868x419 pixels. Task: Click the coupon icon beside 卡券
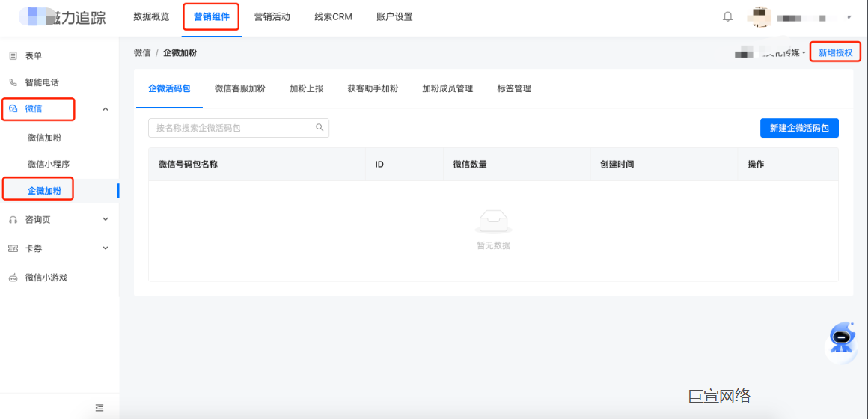(13, 248)
